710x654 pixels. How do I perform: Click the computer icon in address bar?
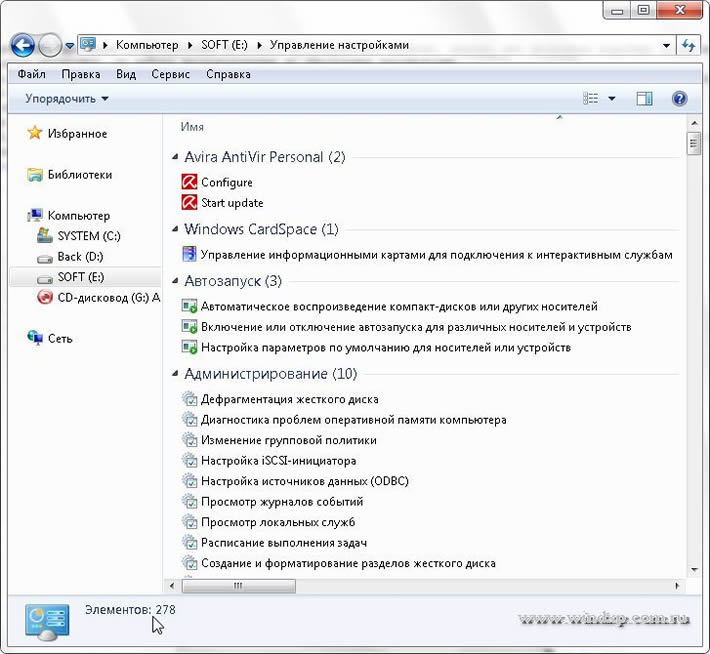(88, 44)
